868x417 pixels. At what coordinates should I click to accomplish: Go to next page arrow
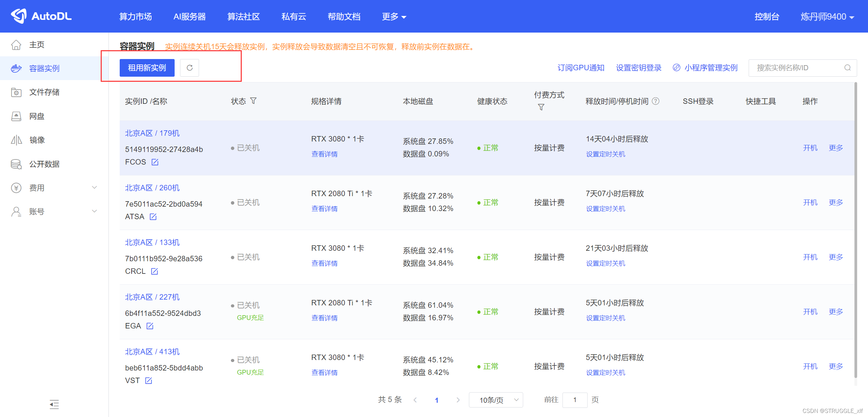[458, 400]
